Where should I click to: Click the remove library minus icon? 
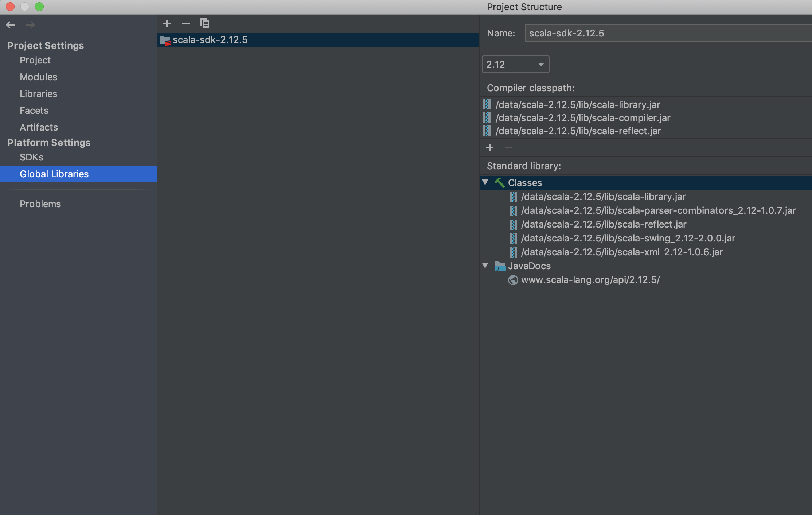186,23
